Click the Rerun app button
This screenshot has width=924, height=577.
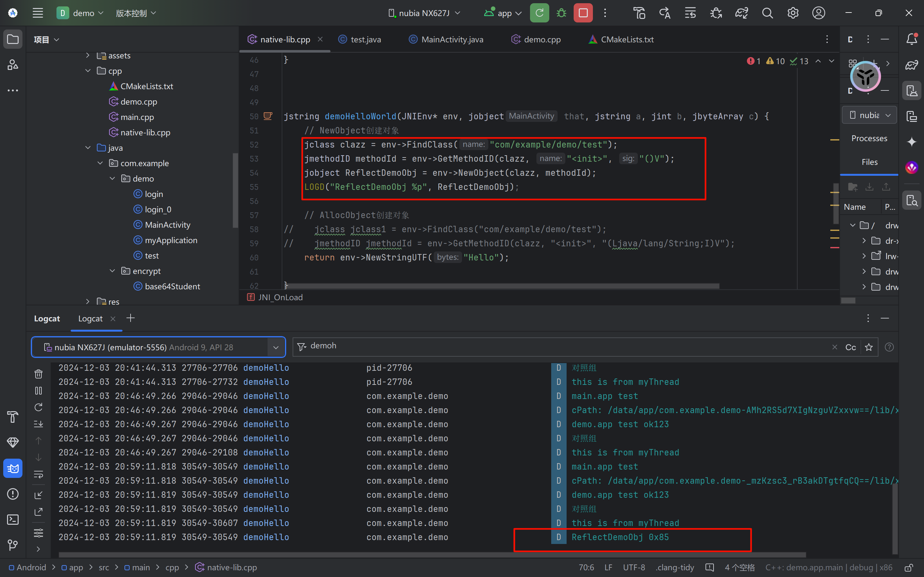coord(539,13)
